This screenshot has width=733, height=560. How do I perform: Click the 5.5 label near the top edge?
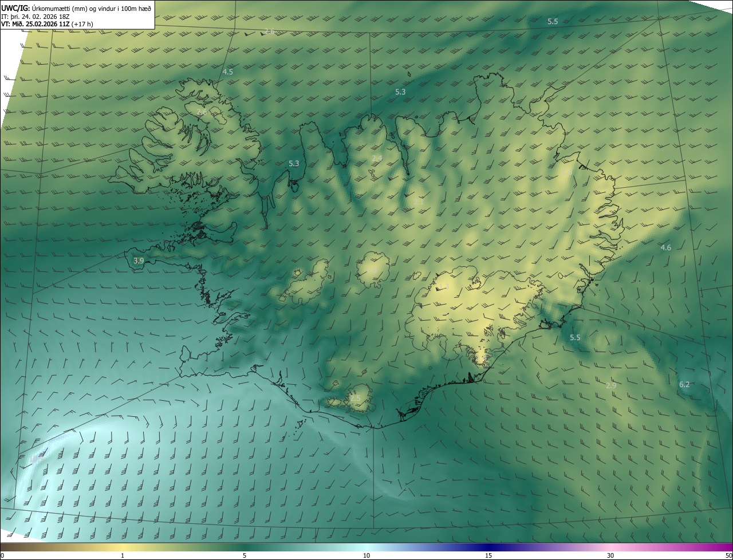tap(553, 21)
